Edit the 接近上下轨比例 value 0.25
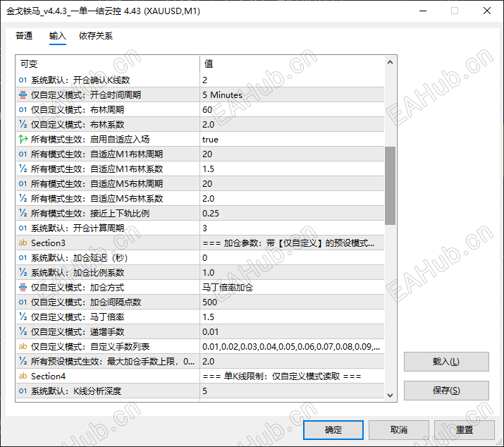 click(x=292, y=213)
